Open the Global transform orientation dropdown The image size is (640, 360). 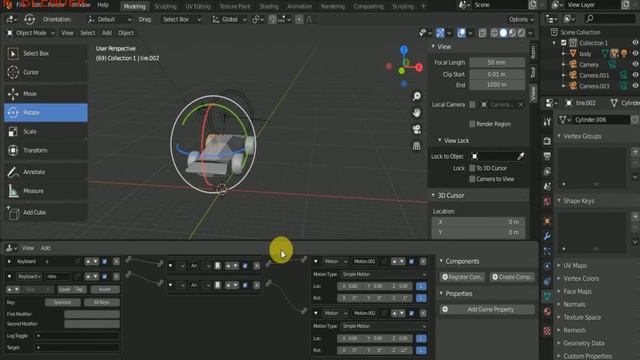(x=230, y=19)
